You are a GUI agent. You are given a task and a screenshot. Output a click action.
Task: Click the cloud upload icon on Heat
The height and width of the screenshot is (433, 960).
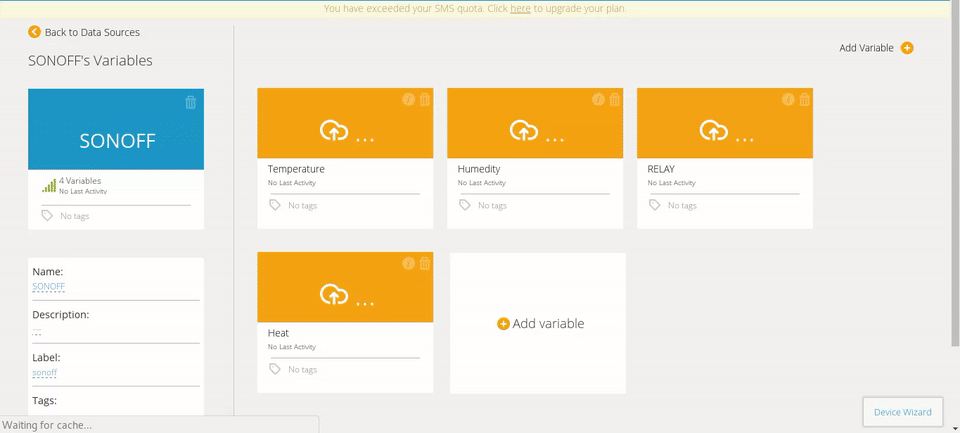[x=334, y=295]
